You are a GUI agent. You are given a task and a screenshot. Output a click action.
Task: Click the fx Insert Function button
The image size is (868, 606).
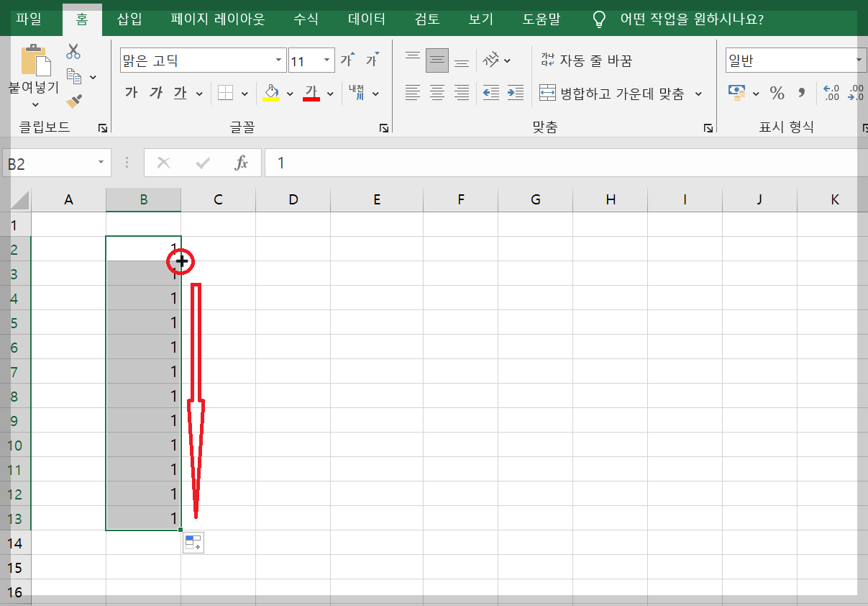coord(242,163)
